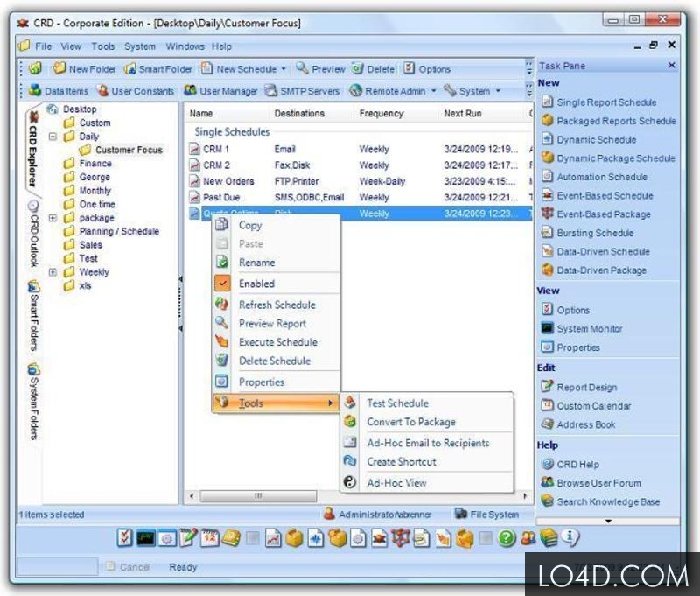Click the stacked books Knowledge Base icon
700x596 pixels.
pyautogui.click(x=549, y=538)
